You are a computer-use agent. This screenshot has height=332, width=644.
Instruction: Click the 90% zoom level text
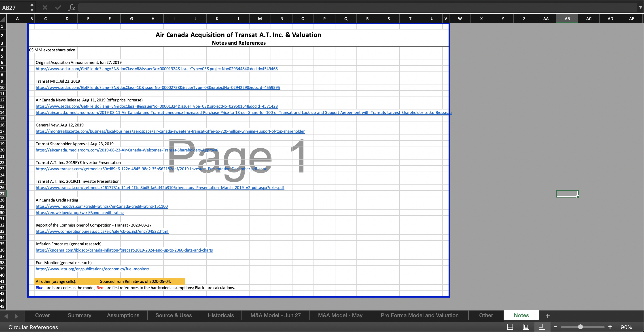coord(626,327)
